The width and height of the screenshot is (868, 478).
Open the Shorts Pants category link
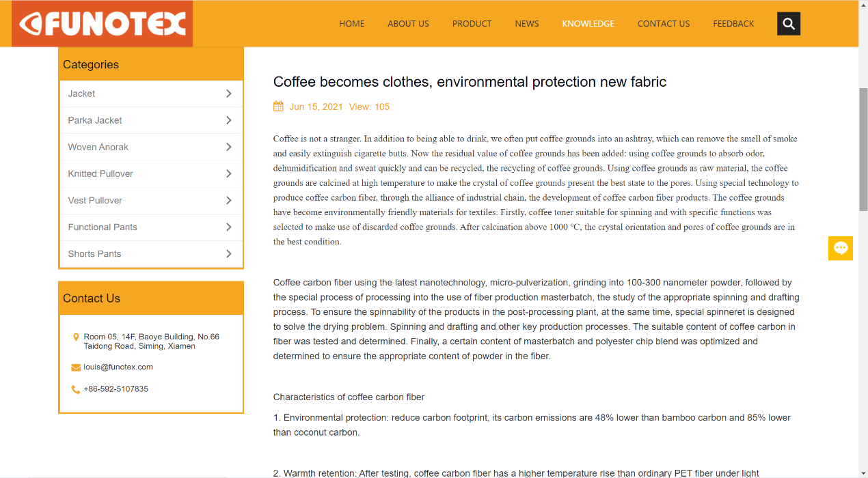pos(94,253)
